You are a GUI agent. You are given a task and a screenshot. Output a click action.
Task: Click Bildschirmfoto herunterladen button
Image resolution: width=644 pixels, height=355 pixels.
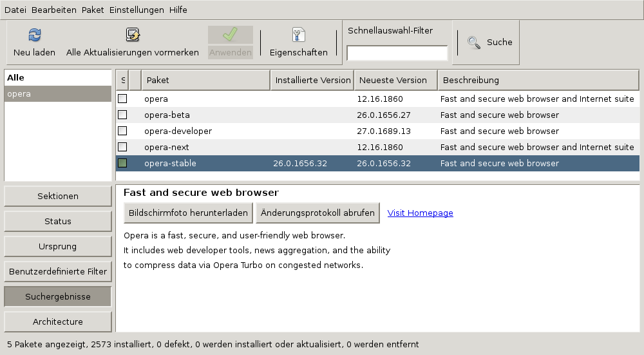coord(188,213)
